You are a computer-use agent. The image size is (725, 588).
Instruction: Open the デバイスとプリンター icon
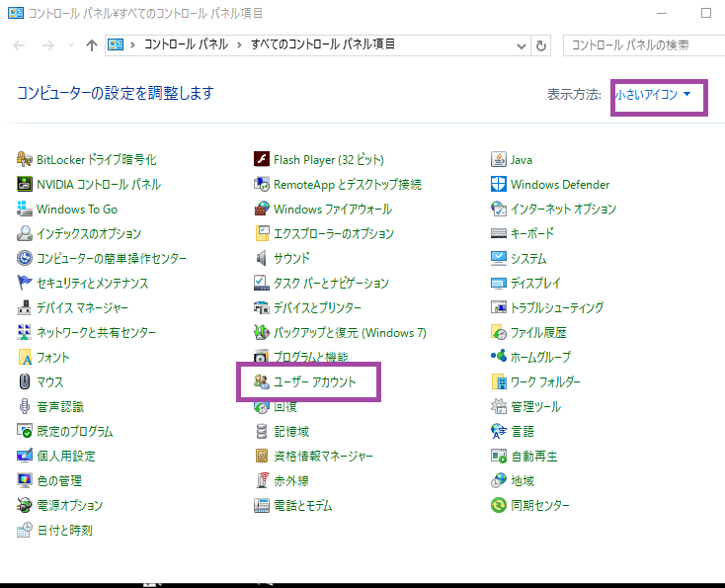(x=261, y=307)
